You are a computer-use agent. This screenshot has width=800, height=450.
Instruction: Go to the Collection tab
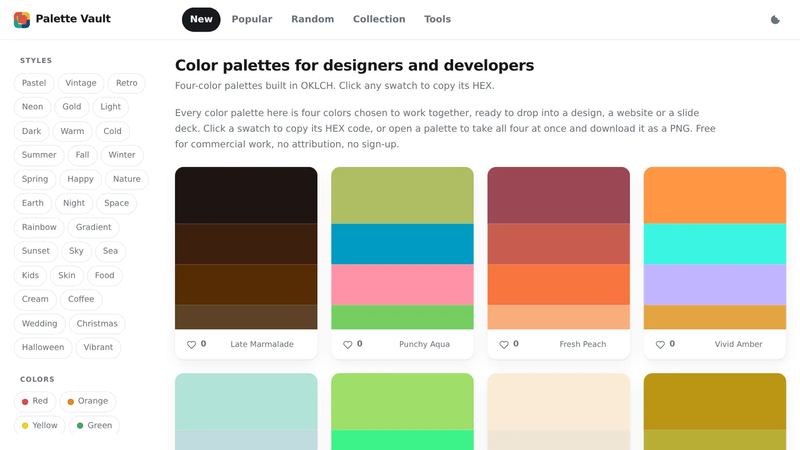(x=379, y=19)
